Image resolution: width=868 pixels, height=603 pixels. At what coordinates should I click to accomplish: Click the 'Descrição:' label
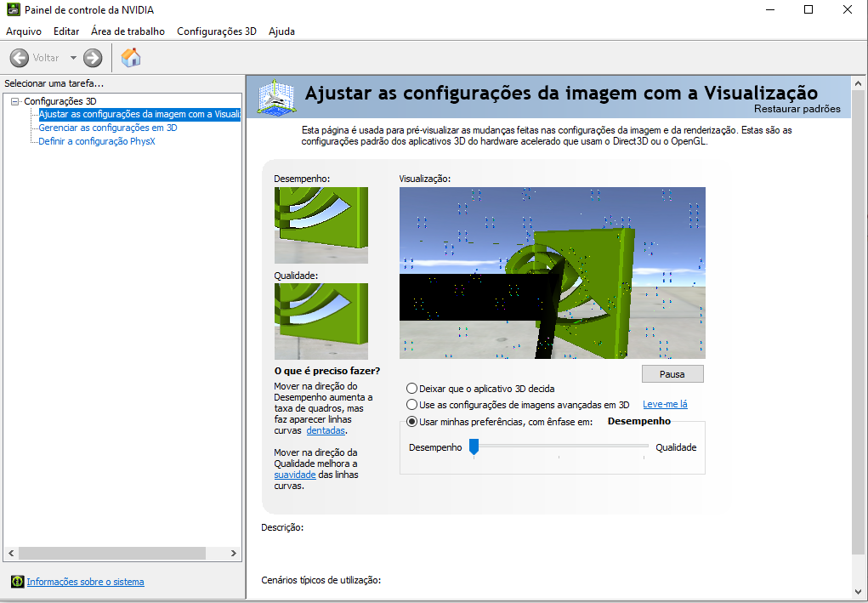tap(282, 527)
